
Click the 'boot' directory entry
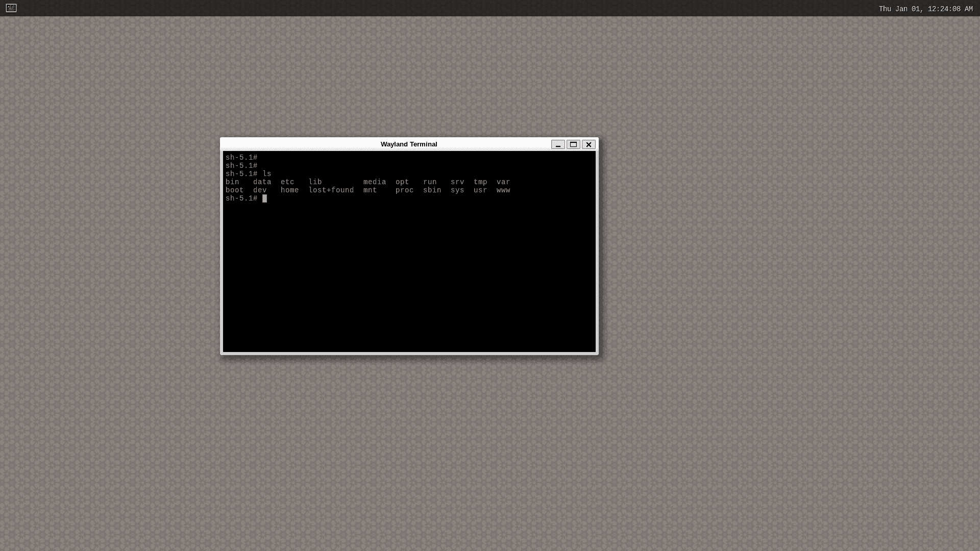[234, 190]
